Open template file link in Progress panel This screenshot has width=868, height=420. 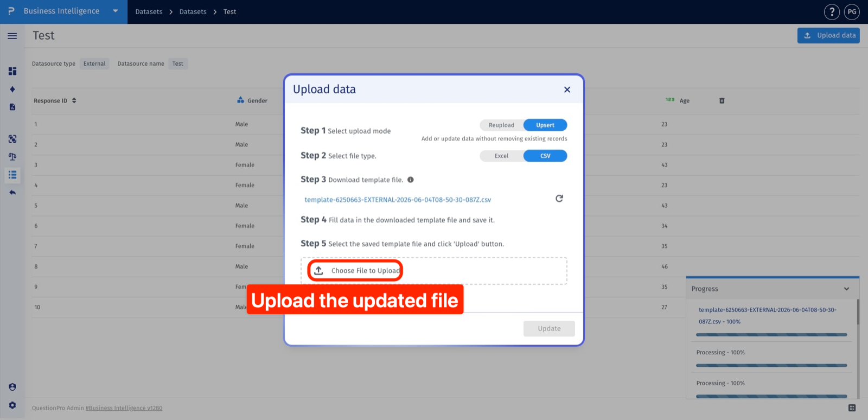pos(767,316)
